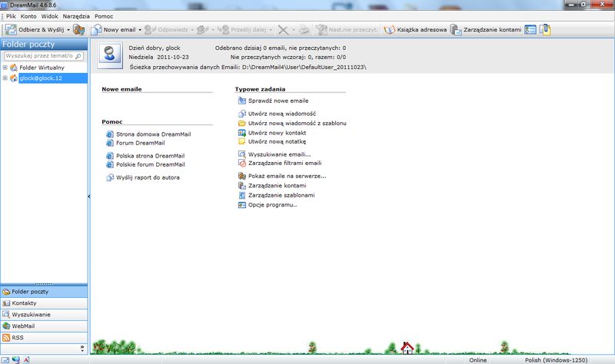The width and height of the screenshot is (615, 364).
Task: Open Zarządzanie kontami in toolbar
Action: tap(486, 30)
